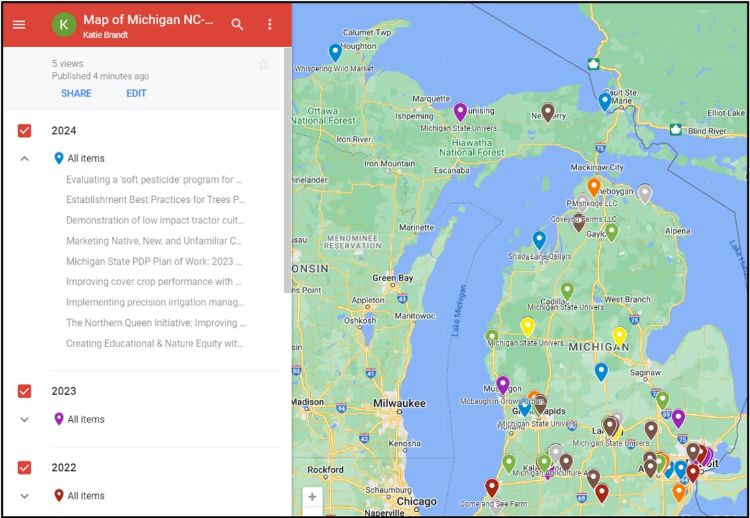Zoom in with the map plus button
The width and height of the screenshot is (750, 518).
(x=312, y=497)
